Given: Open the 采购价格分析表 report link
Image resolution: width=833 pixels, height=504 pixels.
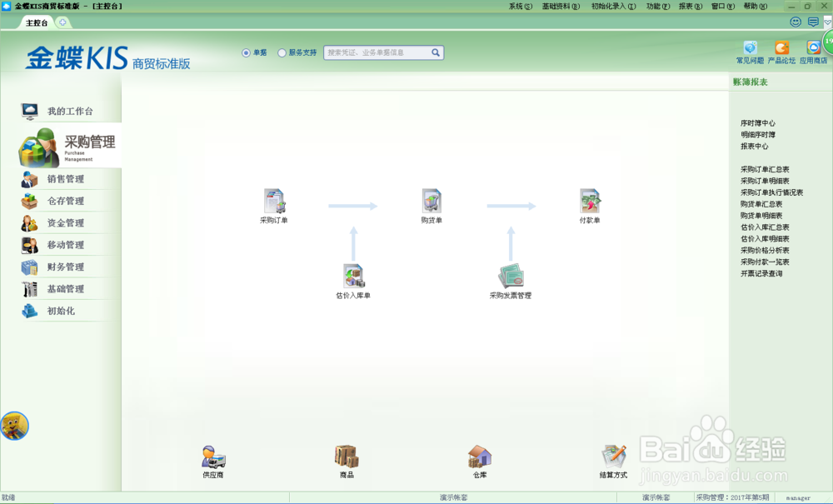Looking at the screenshot, I should (x=765, y=250).
